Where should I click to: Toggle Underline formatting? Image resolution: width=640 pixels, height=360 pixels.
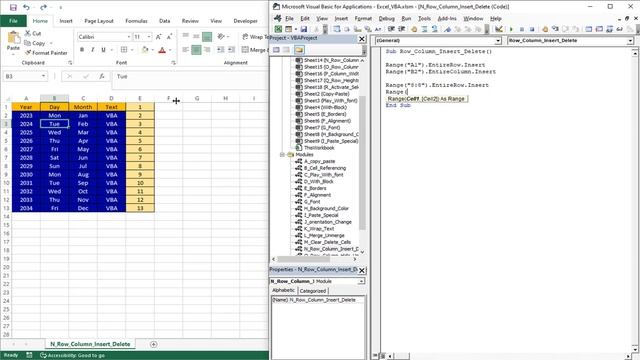pyautogui.click(x=103, y=50)
